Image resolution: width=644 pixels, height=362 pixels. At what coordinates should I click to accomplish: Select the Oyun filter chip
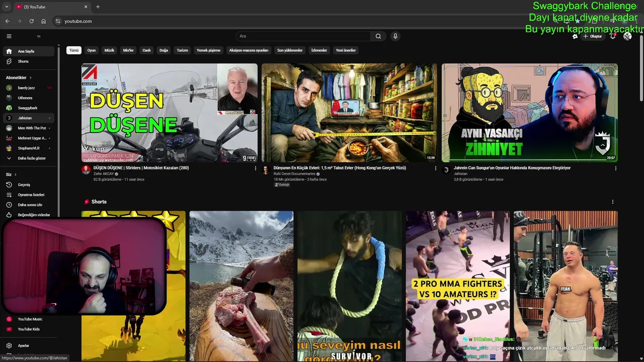tap(92, 50)
